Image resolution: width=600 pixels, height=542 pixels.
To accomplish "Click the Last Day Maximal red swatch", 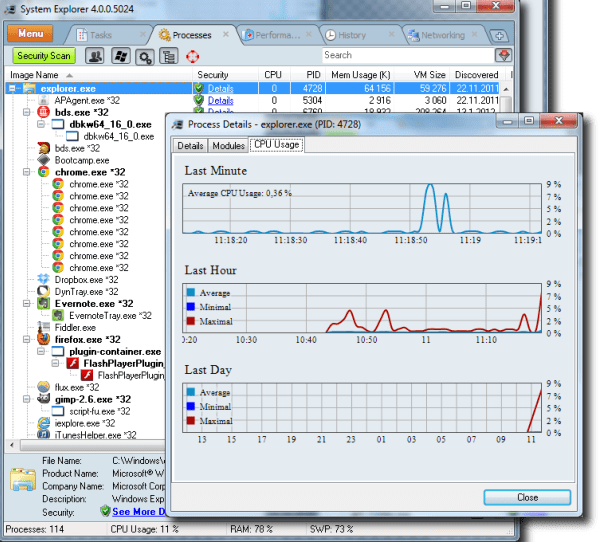I will (191, 421).
